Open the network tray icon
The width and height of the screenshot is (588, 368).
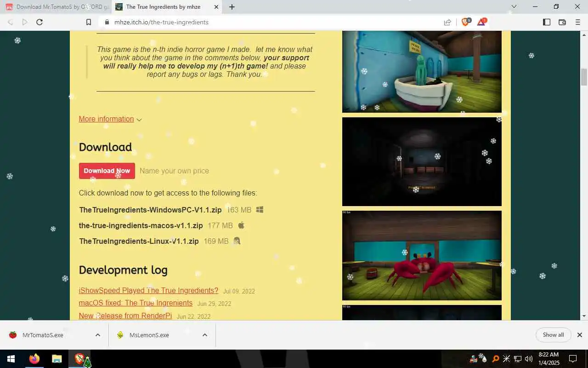pos(517,359)
